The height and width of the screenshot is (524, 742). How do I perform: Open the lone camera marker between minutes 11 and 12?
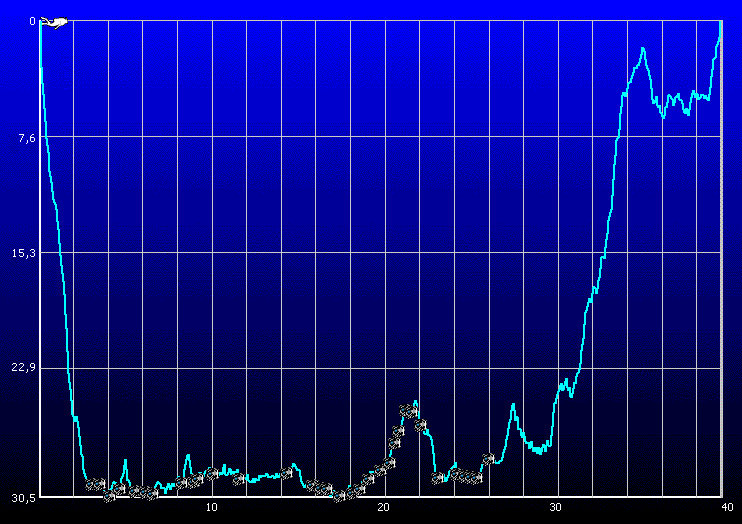pos(239,480)
